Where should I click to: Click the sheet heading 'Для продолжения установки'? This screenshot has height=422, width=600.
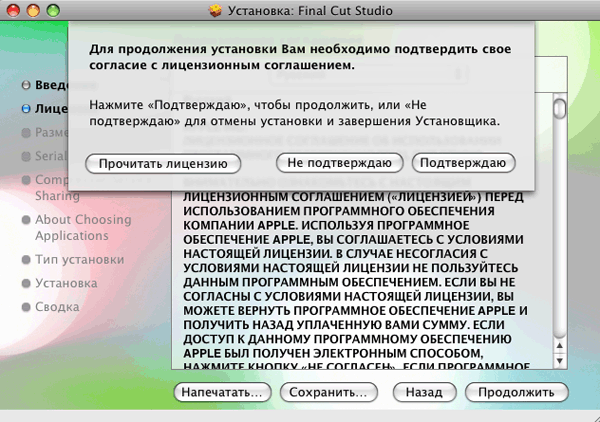click(x=184, y=49)
